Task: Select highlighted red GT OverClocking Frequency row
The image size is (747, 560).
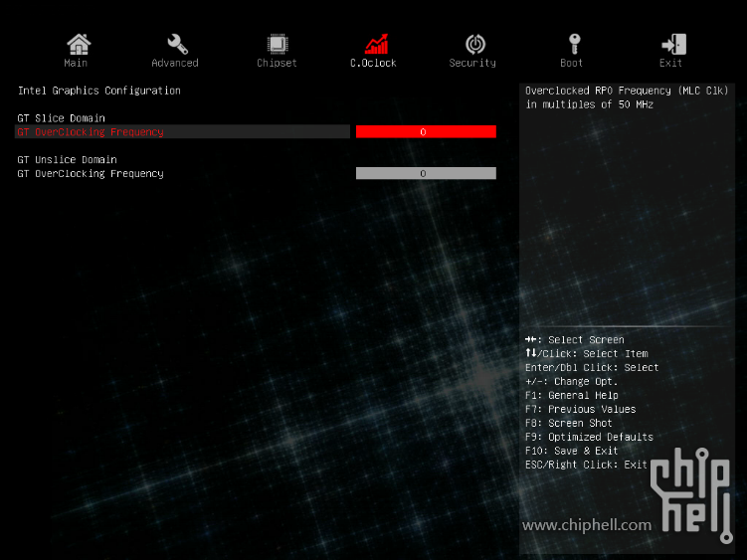Action: click(182, 132)
